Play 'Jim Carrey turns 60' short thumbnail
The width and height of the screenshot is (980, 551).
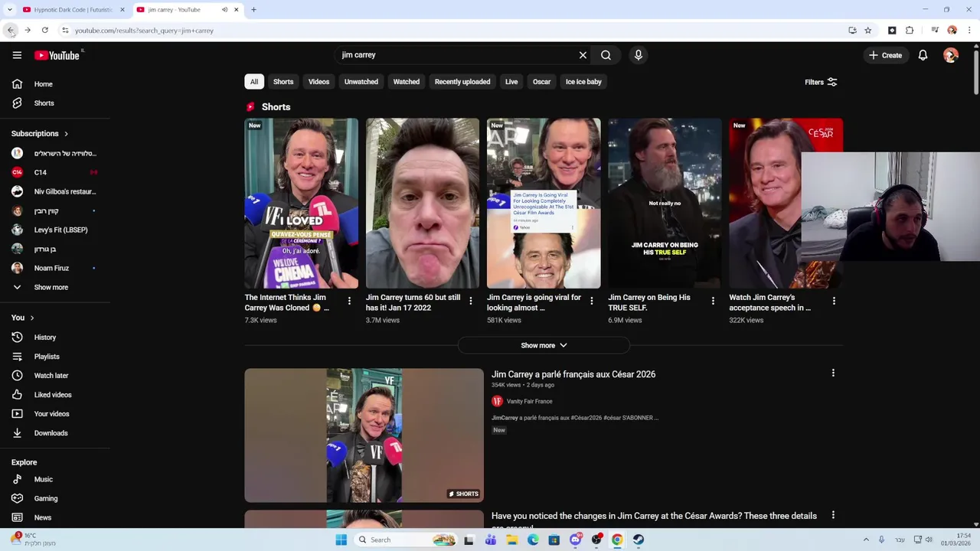click(x=423, y=203)
